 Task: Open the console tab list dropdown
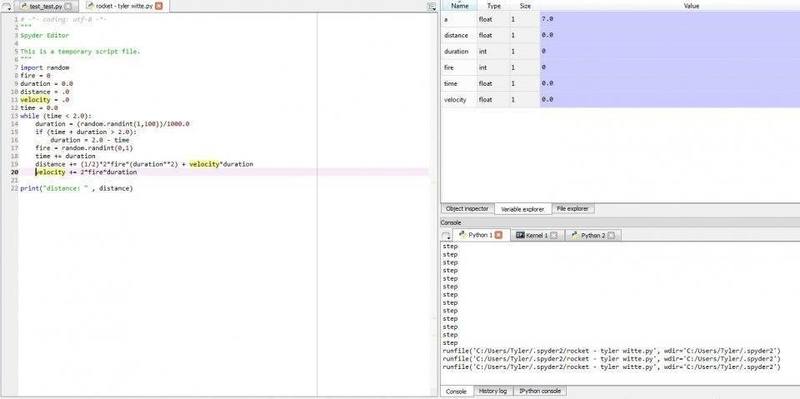tap(446, 236)
